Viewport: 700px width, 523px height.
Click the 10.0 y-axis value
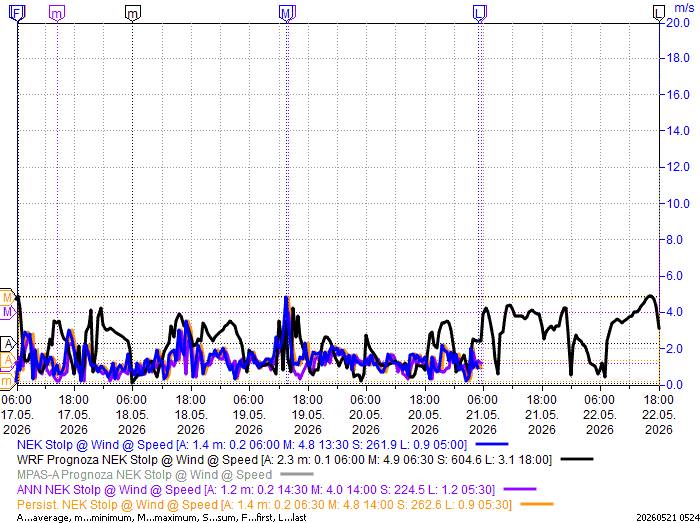678,203
